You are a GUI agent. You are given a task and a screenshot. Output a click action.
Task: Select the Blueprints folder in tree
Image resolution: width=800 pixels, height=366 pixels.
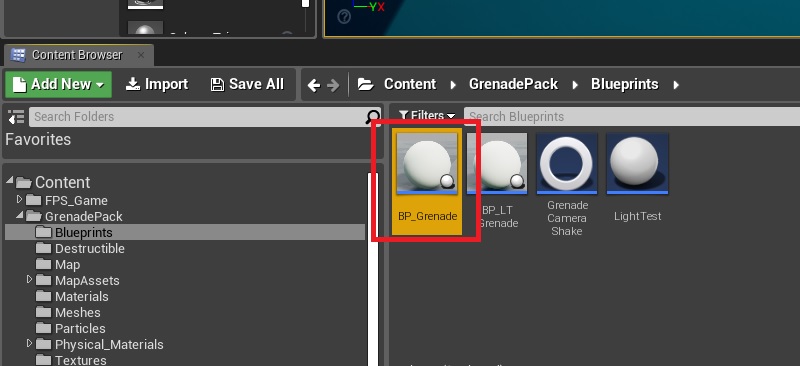(185, 232)
